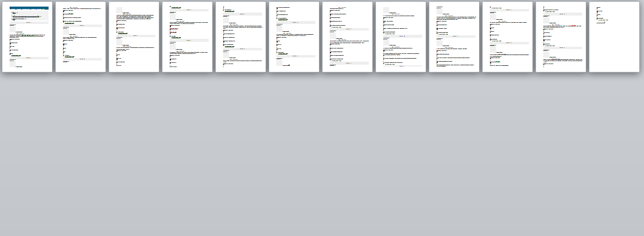Open the ninth page thumbnail

click(455, 37)
